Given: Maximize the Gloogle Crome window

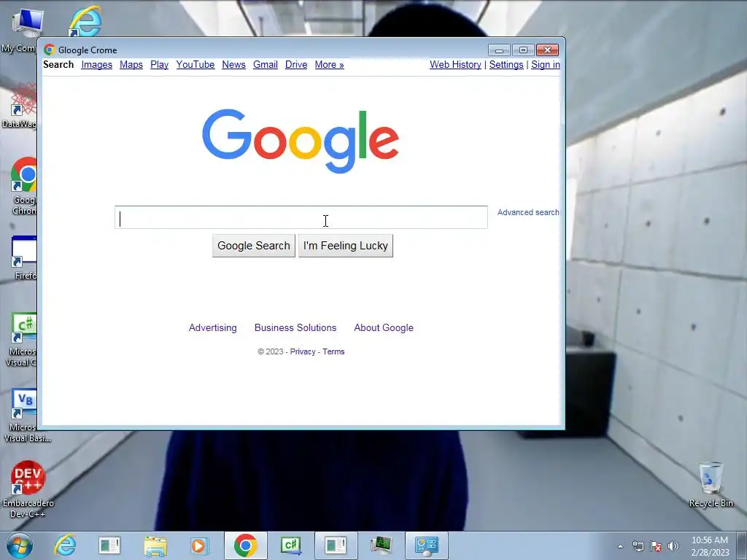Looking at the screenshot, I should (523, 50).
